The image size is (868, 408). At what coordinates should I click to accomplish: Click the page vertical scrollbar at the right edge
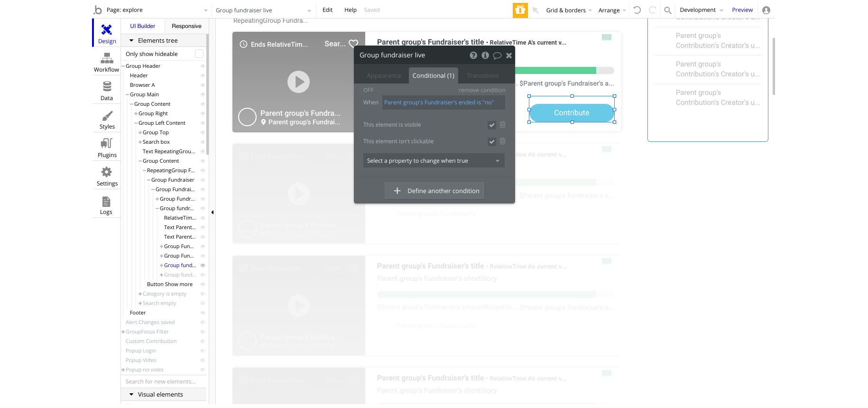click(774, 66)
